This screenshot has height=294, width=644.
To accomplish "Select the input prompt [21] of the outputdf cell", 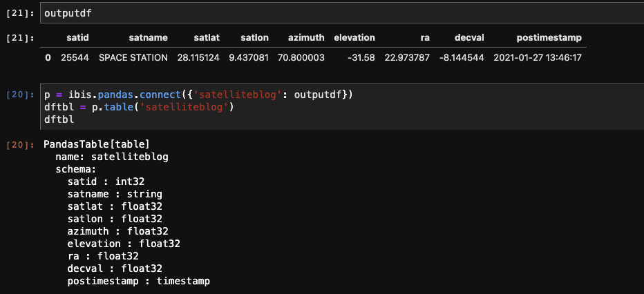I will tap(21, 13).
